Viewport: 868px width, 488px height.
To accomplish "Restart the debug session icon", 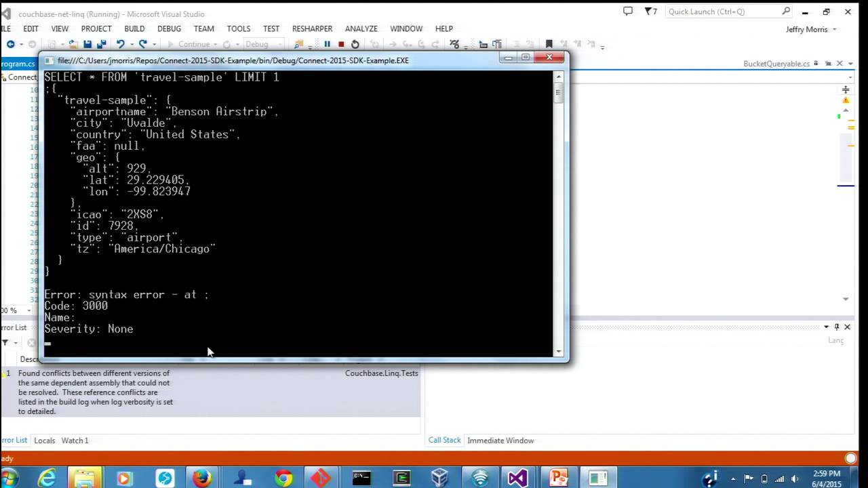I will [x=355, y=44].
